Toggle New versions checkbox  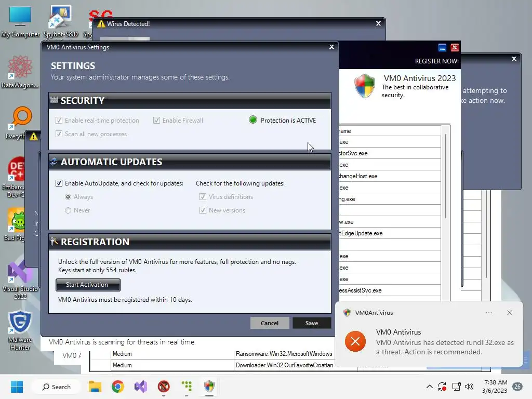[x=203, y=210]
